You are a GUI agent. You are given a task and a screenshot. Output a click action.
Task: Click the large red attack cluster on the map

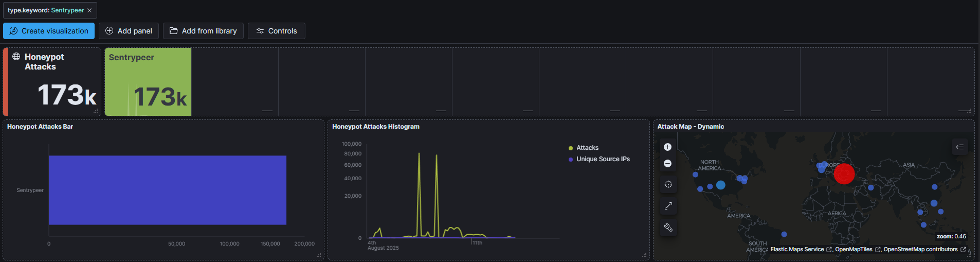click(x=844, y=173)
